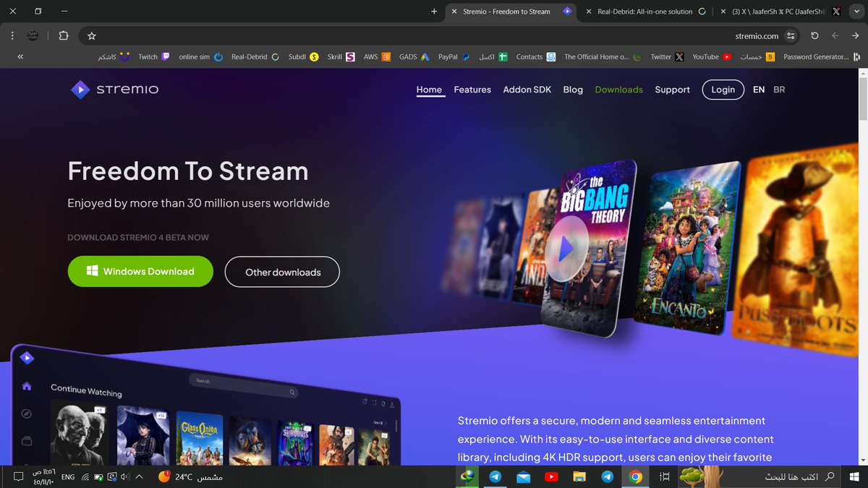Open the online sim bookmark
This screenshot has height=488, width=868.
click(201, 56)
